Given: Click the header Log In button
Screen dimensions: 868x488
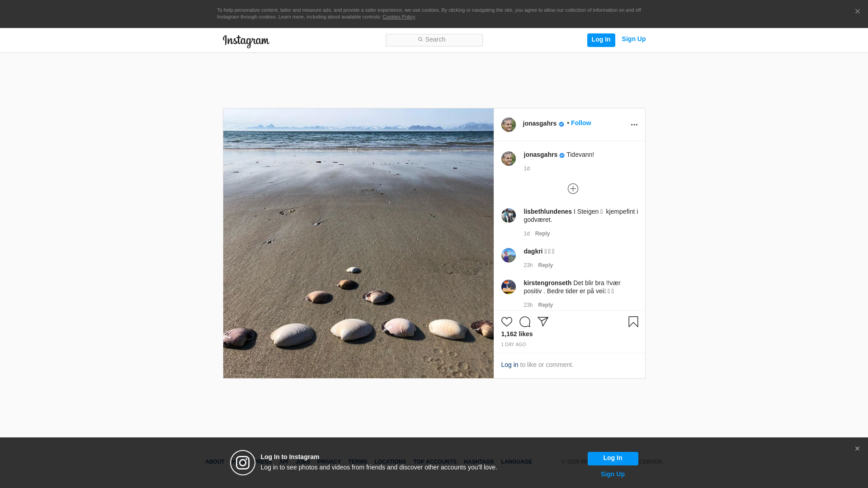Looking at the screenshot, I should 601,40.
